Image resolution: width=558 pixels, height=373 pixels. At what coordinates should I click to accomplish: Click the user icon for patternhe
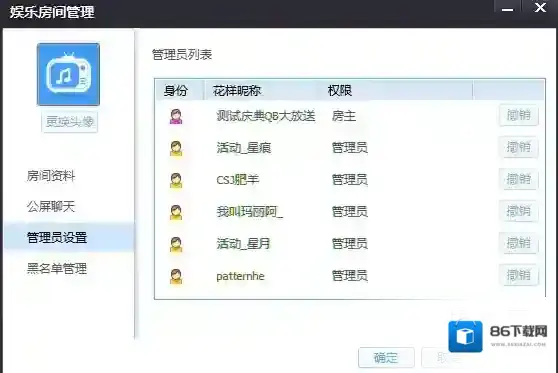point(176,276)
